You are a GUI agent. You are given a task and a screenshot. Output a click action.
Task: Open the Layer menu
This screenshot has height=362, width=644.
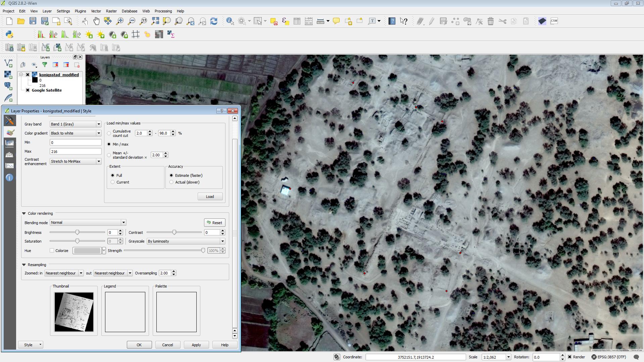pos(47,11)
